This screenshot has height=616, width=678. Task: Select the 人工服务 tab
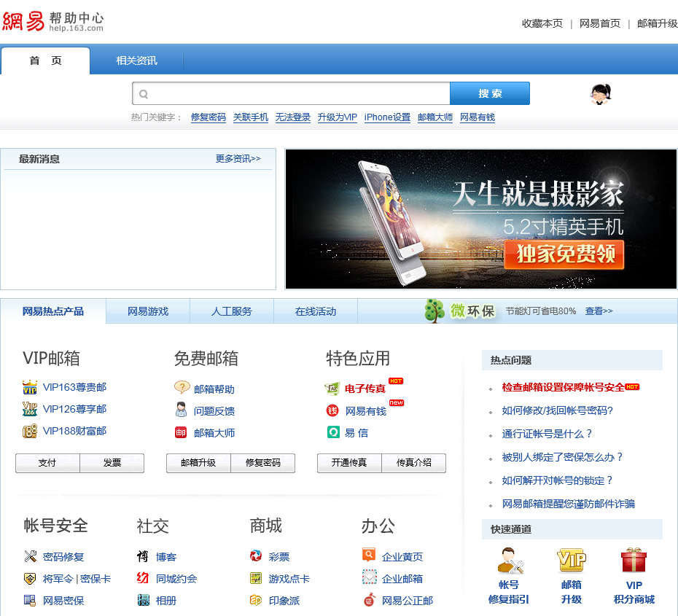pyautogui.click(x=232, y=311)
